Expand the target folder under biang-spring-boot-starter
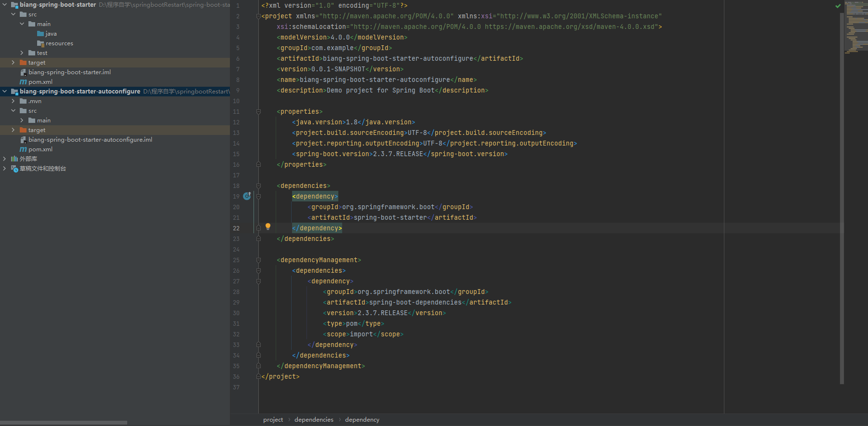Image resolution: width=868 pixels, height=426 pixels. coord(13,63)
